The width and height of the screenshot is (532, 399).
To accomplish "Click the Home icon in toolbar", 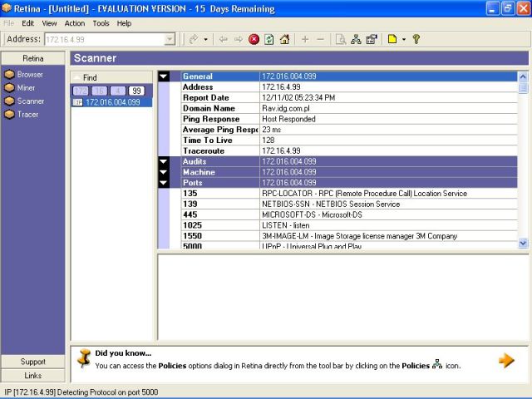I will coord(283,39).
